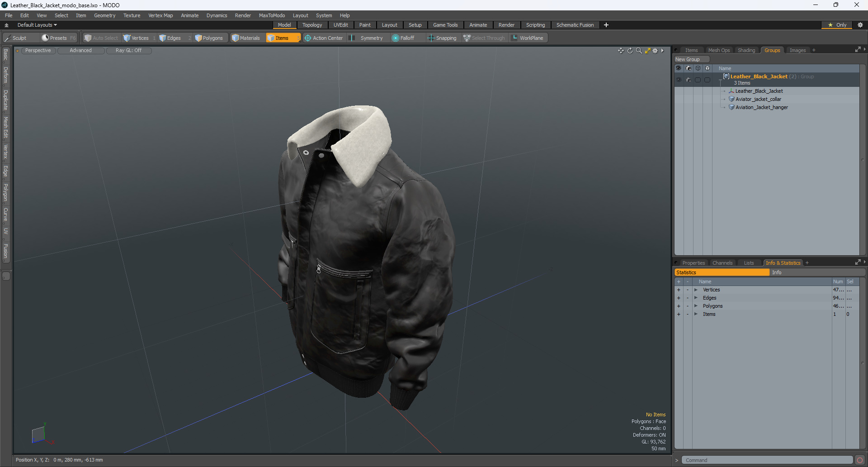Toggle render camera for Leather_Black_Jacket group
The width and height of the screenshot is (868, 467).
pyautogui.click(x=689, y=80)
